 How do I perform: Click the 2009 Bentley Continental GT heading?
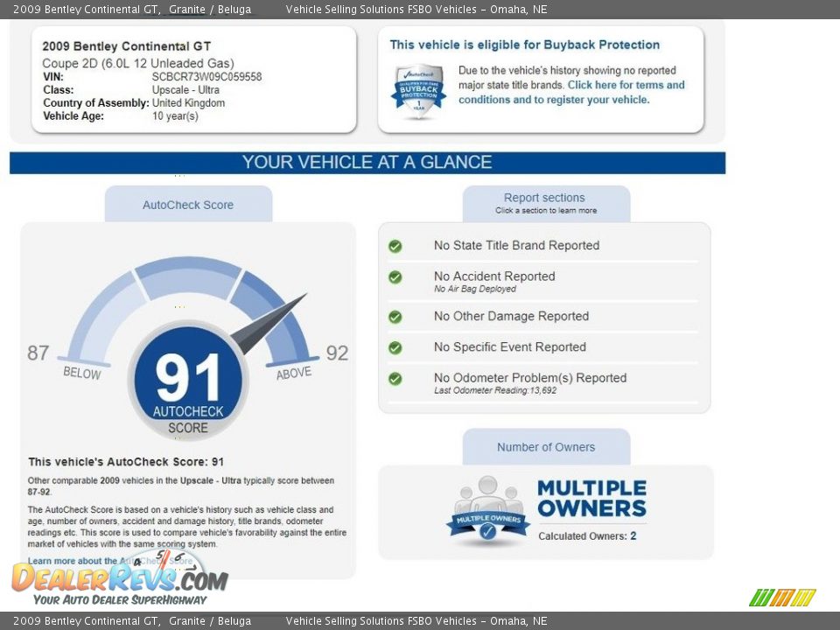126,46
